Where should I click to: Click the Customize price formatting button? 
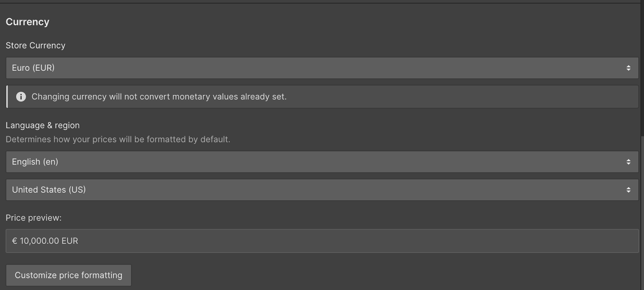[68, 275]
